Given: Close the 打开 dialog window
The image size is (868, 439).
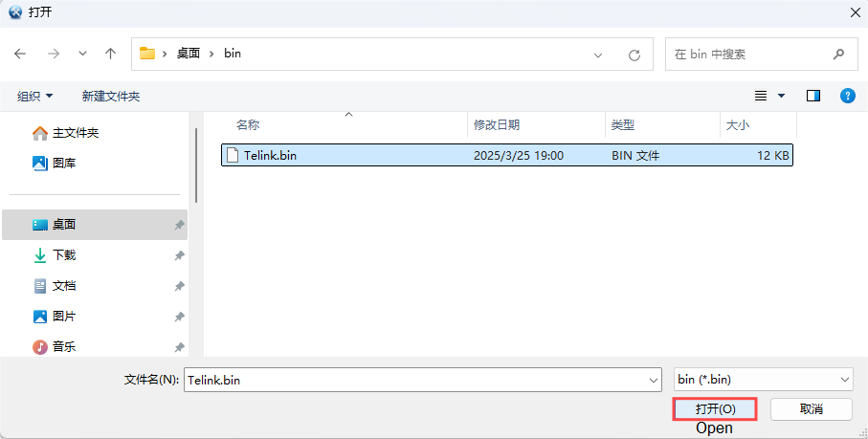Looking at the screenshot, I should click(x=855, y=12).
